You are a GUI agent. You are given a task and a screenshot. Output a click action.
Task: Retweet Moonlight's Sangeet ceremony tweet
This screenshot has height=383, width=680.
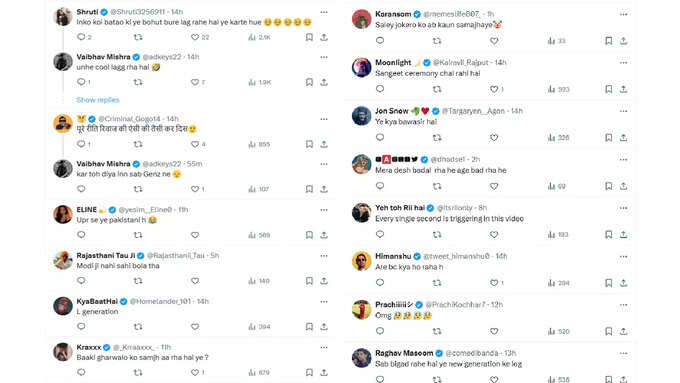pos(437,89)
